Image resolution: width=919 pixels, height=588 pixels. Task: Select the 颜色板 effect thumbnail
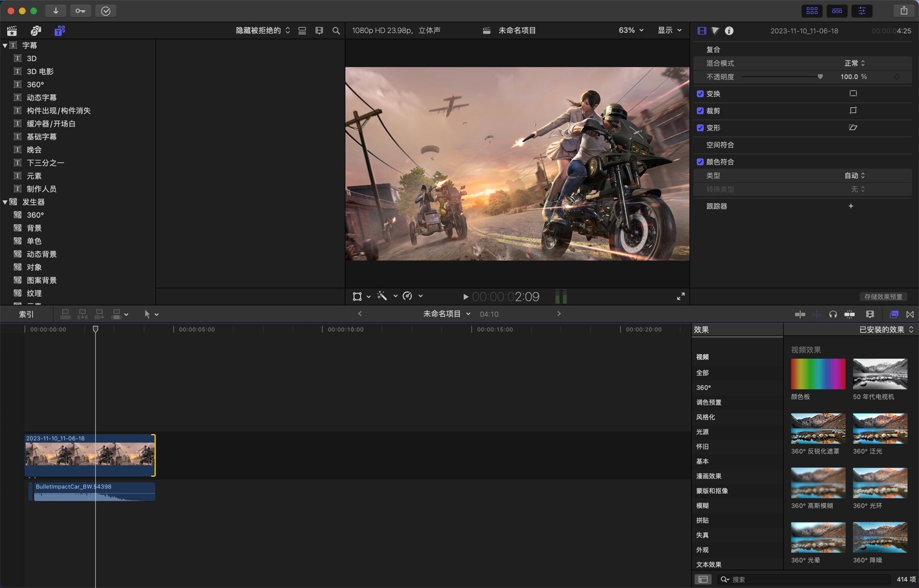[x=818, y=374]
